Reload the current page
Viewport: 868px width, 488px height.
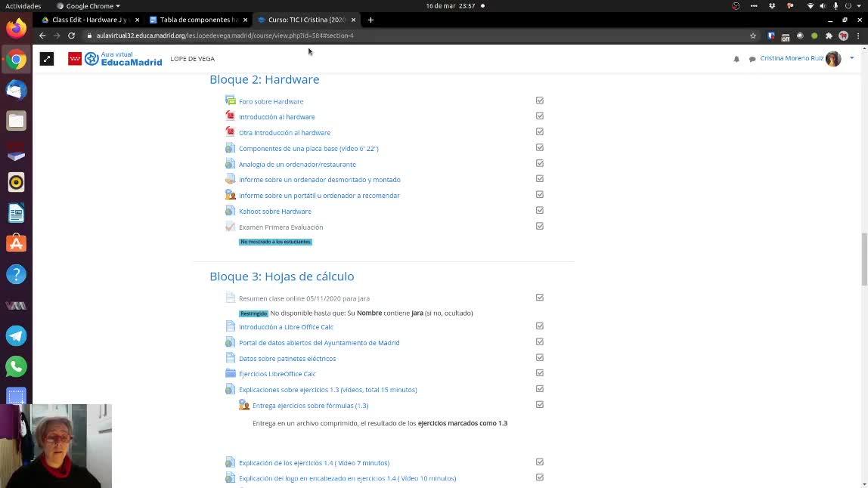[x=71, y=36]
